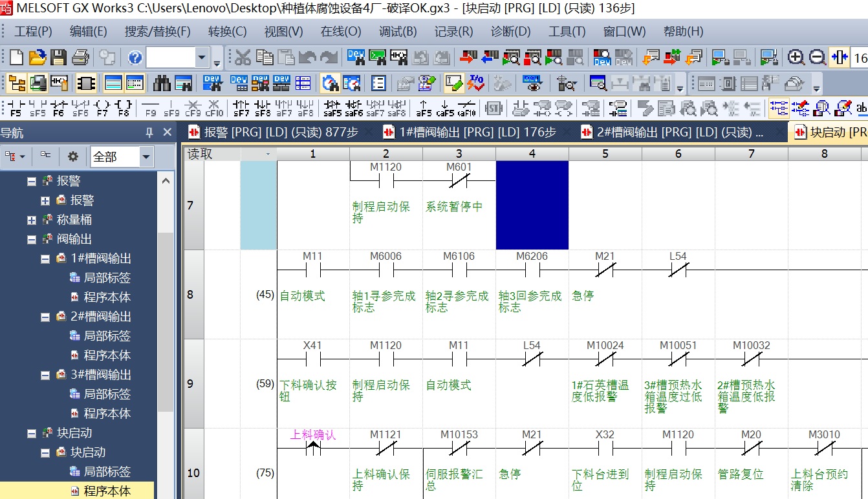868x499 pixels.
Task: Click the Zoom Out magnifier icon
Action: pyautogui.click(x=818, y=58)
